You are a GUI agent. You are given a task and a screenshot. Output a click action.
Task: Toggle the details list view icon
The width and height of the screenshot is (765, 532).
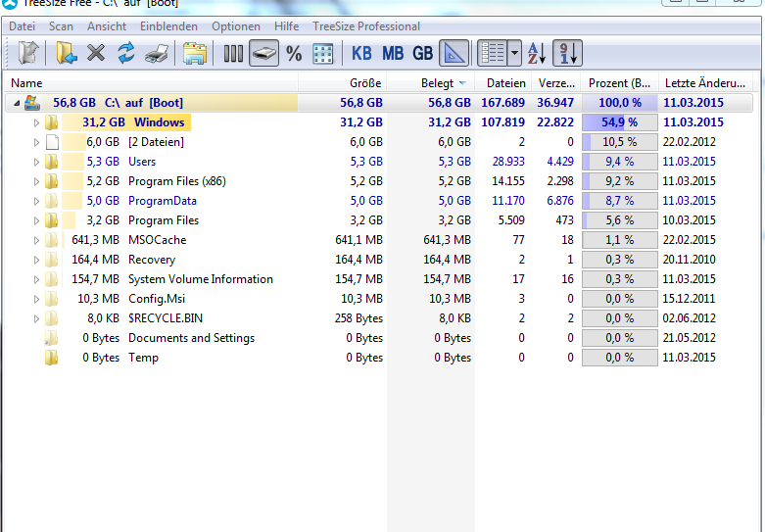pyautogui.click(x=493, y=53)
